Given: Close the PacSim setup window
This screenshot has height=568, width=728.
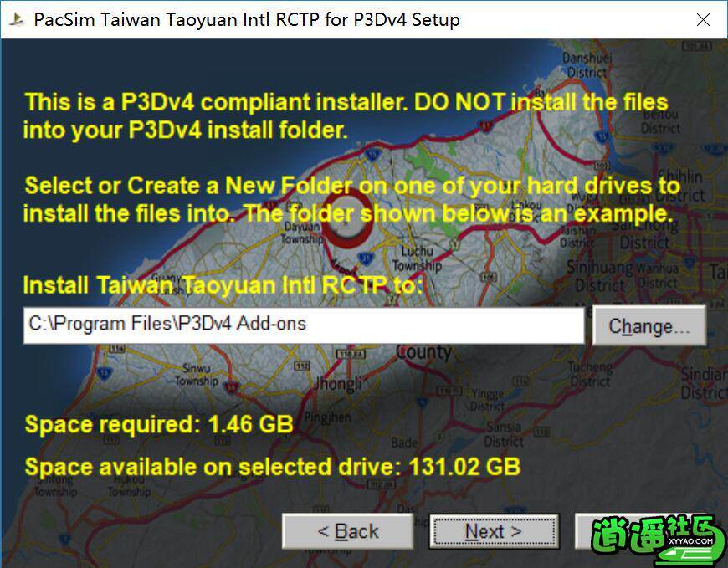Looking at the screenshot, I should 703,19.
